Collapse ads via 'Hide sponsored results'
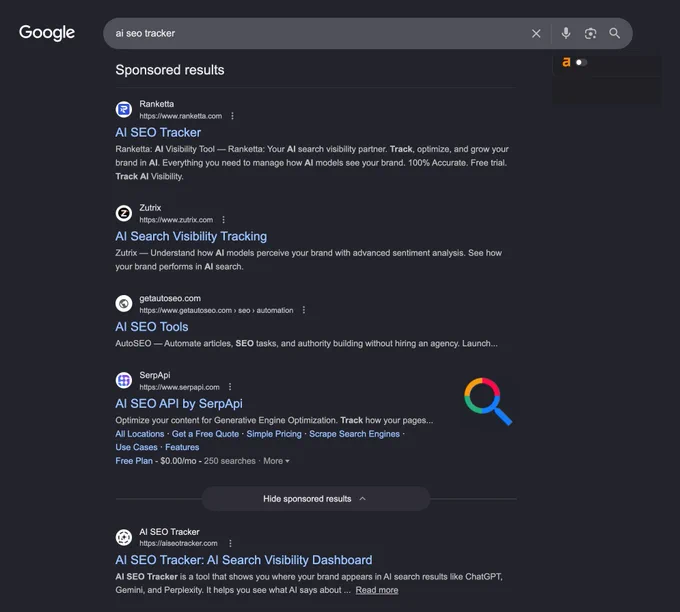680x612 pixels. tap(316, 499)
